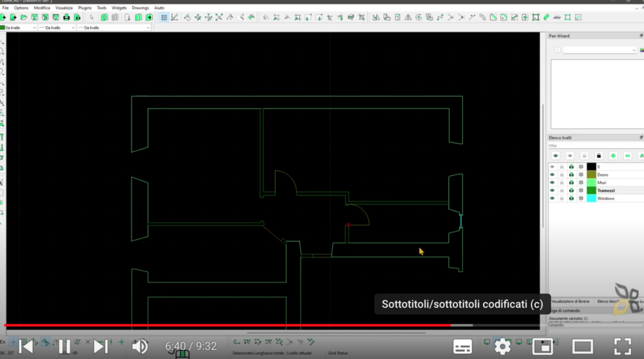Switch to theater mode
Screen dimensions: 644x359
(582, 346)
